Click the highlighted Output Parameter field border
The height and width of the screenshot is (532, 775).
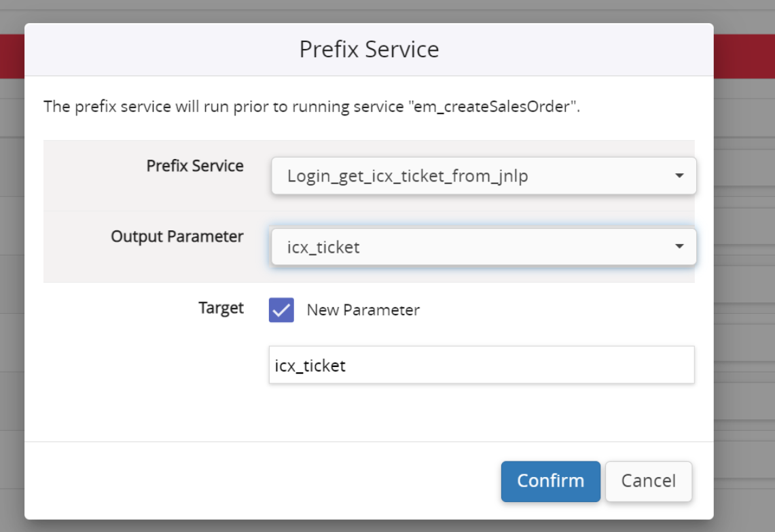pos(482,247)
